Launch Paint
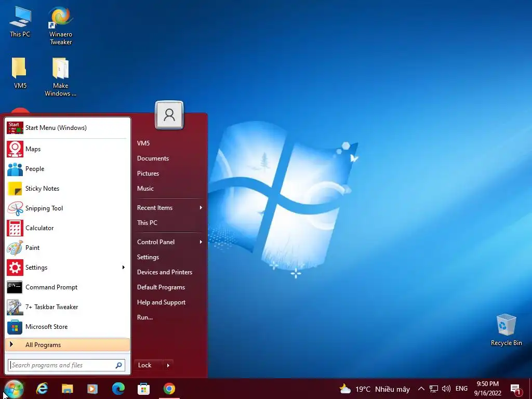The width and height of the screenshot is (532, 399). click(x=68, y=248)
